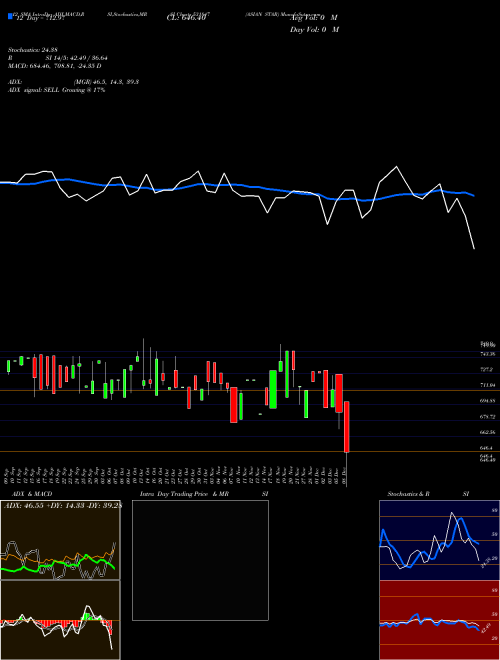Click the 743.36 price axis label
The width and height of the screenshot is (500, 660).
click(488, 354)
